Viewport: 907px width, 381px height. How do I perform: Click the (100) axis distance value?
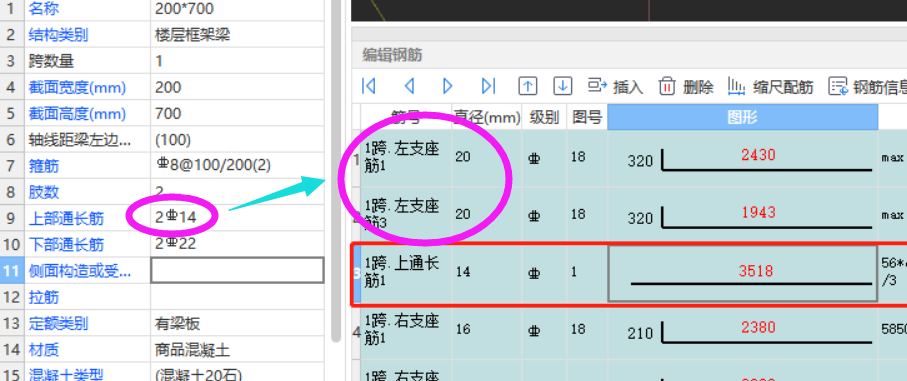(x=173, y=140)
